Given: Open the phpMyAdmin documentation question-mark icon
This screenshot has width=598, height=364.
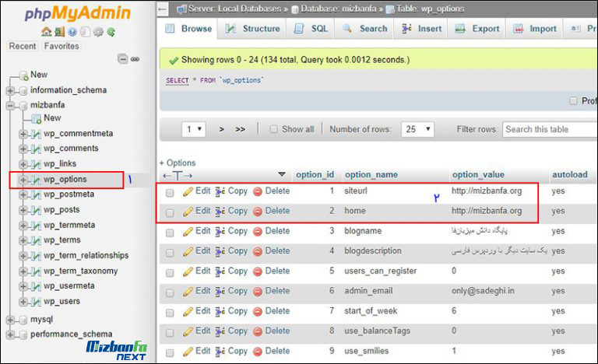Looking at the screenshot, I should tap(72, 32).
